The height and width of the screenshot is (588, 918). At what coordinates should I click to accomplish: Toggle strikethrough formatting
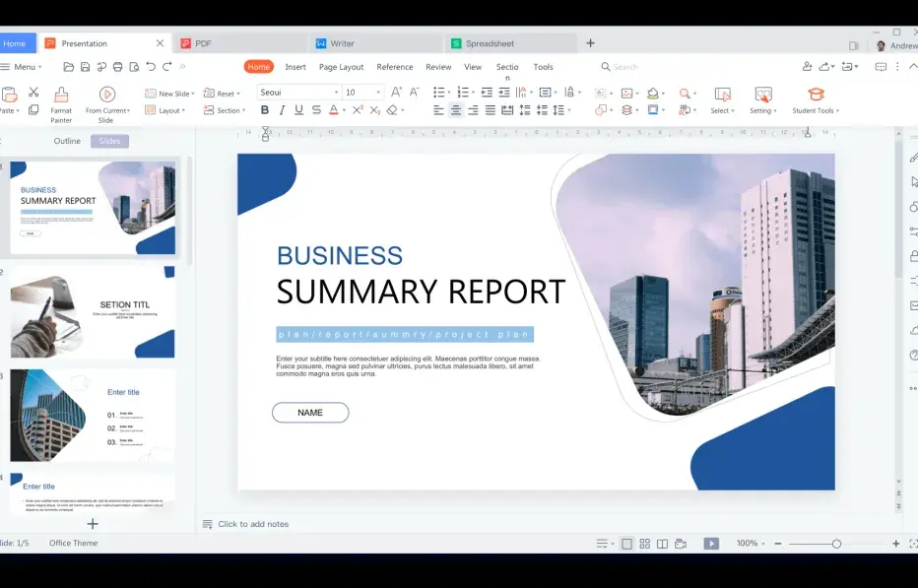316,109
